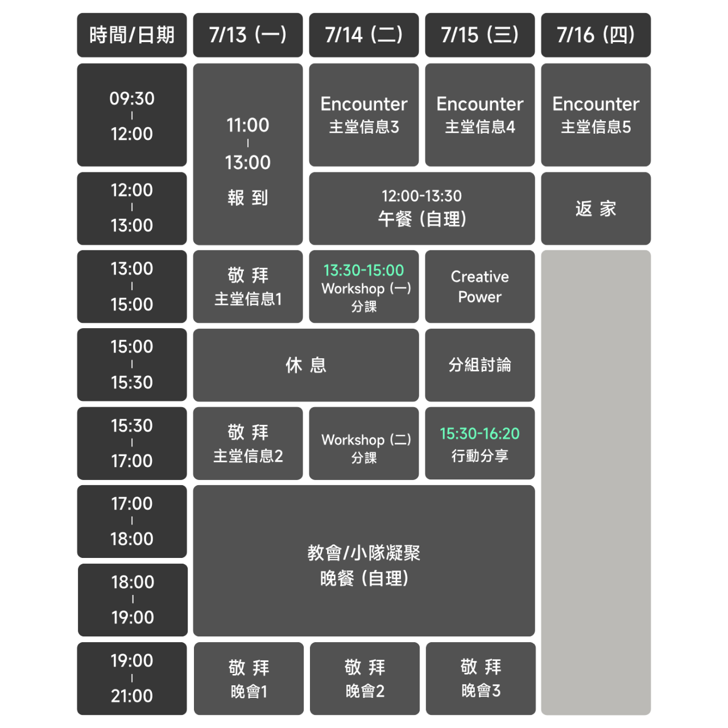728x728 pixels.
Task: Open 敬拜 主堂信息2 session
Action: click(248, 443)
